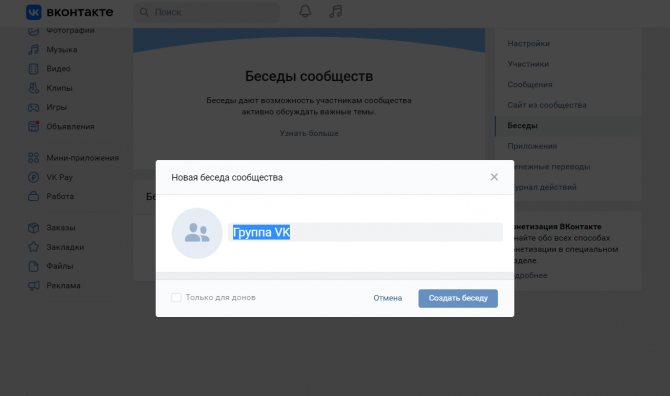Click the Беседы сообществ heading

click(309, 76)
